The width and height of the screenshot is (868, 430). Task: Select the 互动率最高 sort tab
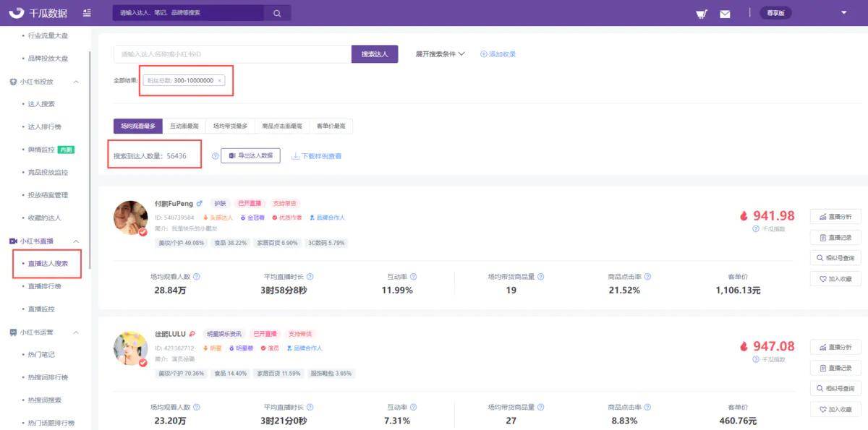[x=184, y=126]
